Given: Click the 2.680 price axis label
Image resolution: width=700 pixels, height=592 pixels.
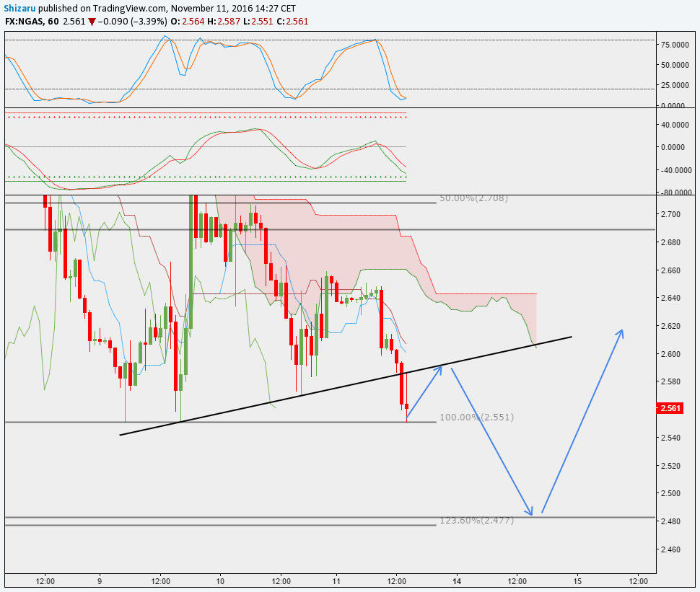Looking at the screenshot, I should 670,242.
